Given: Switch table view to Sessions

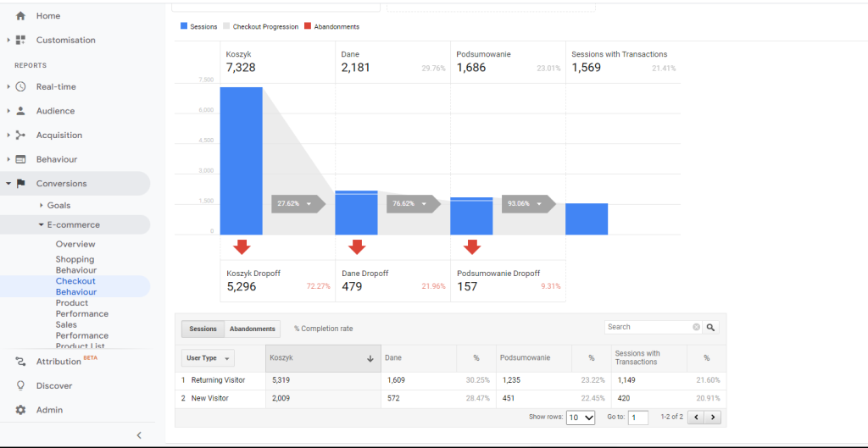Looking at the screenshot, I should click(x=203, y=329).
